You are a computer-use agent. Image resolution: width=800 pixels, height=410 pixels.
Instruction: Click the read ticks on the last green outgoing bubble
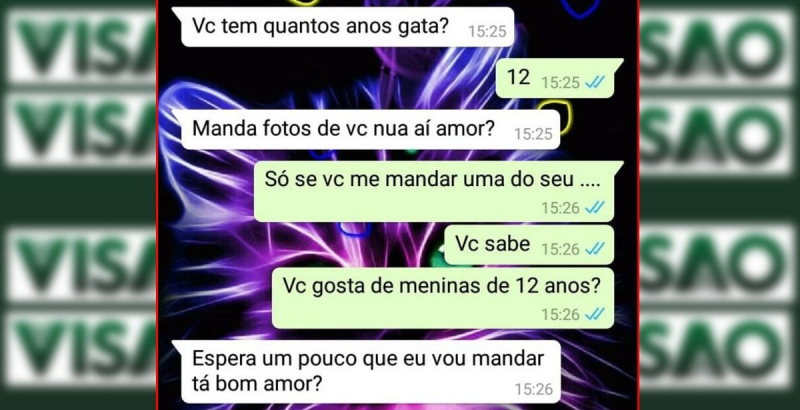pyautogui.click(x=594, y=314)
